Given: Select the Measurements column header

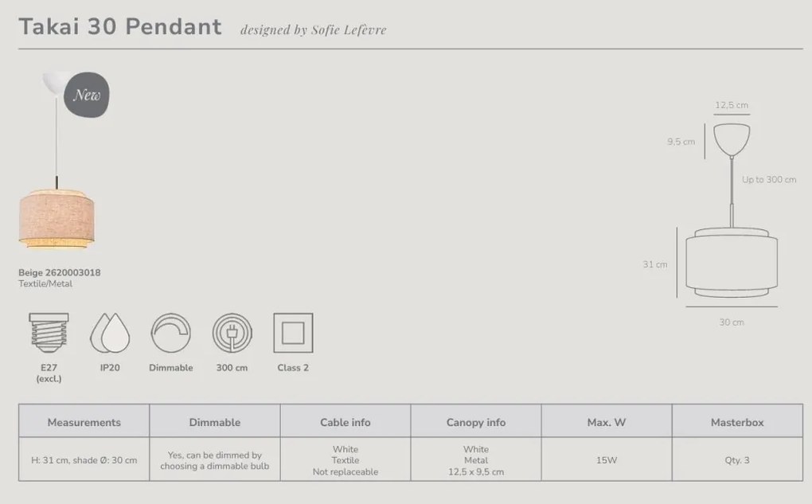Looking at the screenshot, I should (x=84, y=422).
